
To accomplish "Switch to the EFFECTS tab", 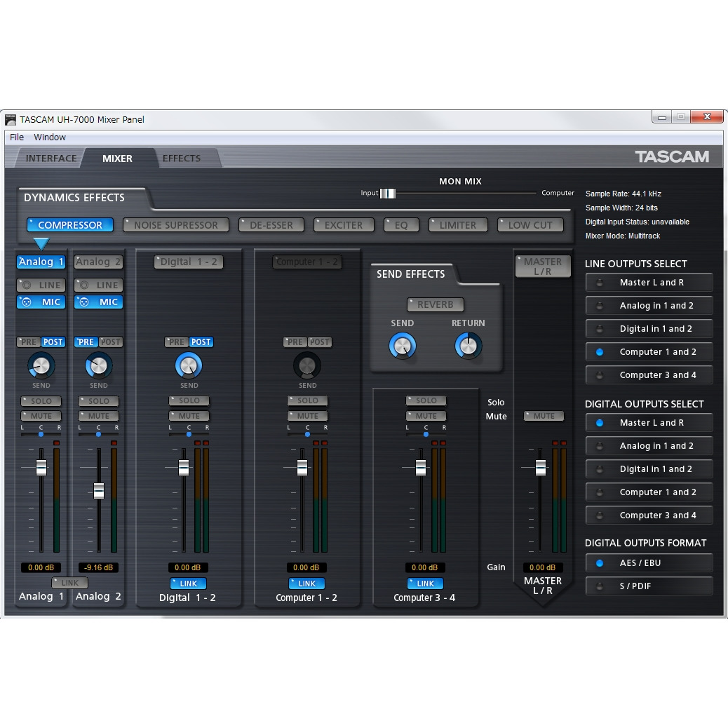I will pos(182,159).
